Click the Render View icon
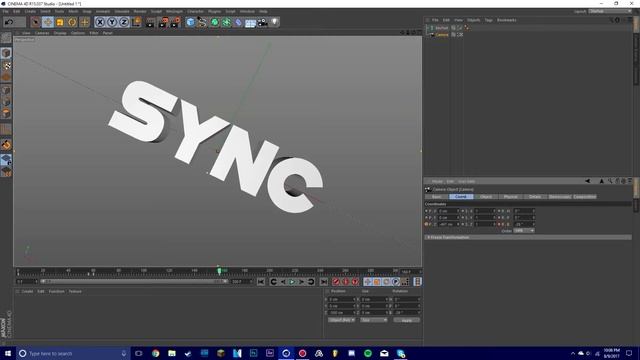The width and height of the screenshot is (640, 360). pos(150,22)
